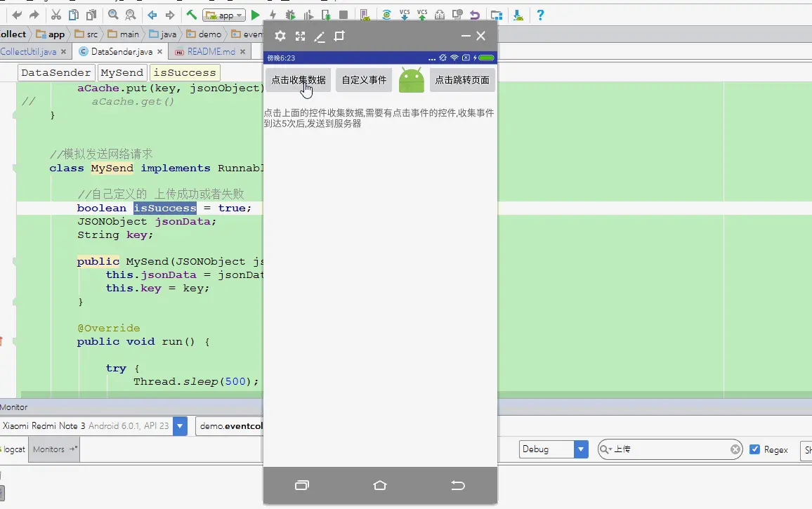Clear the logcat search field text

click(x=735, y=449)
